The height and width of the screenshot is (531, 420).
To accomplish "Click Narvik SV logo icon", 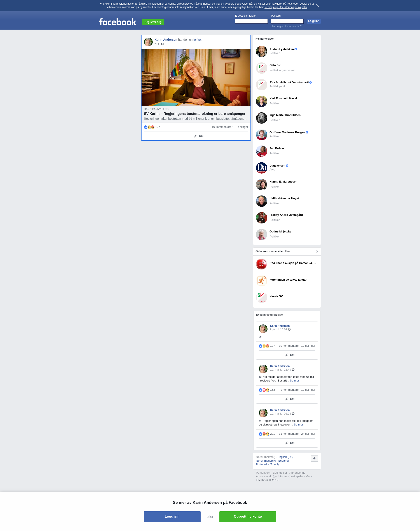I will click(x=261, y=297).
